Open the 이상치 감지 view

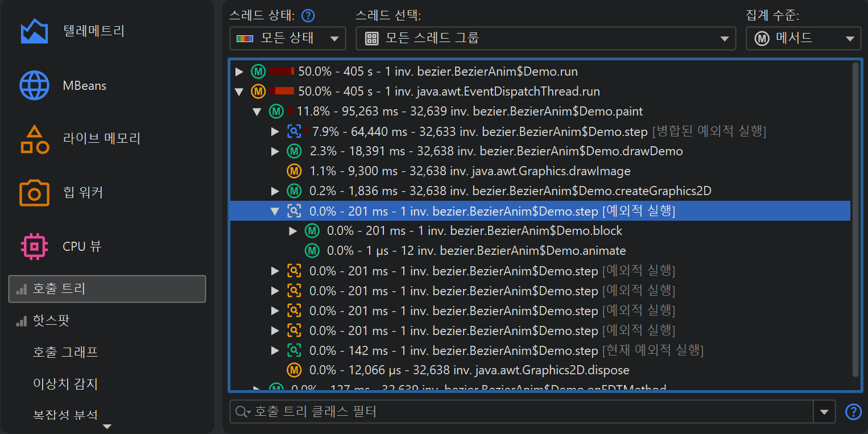pos(65,384)
